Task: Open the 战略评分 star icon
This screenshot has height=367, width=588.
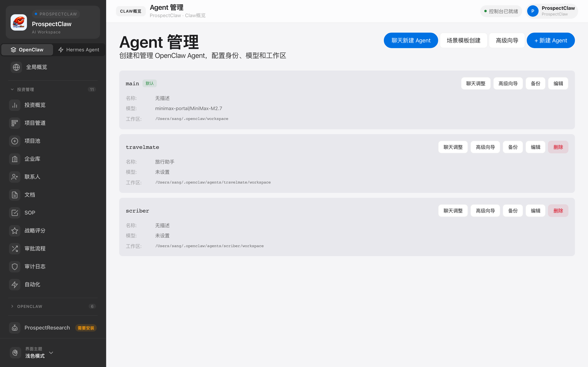Action: (14, 231)
